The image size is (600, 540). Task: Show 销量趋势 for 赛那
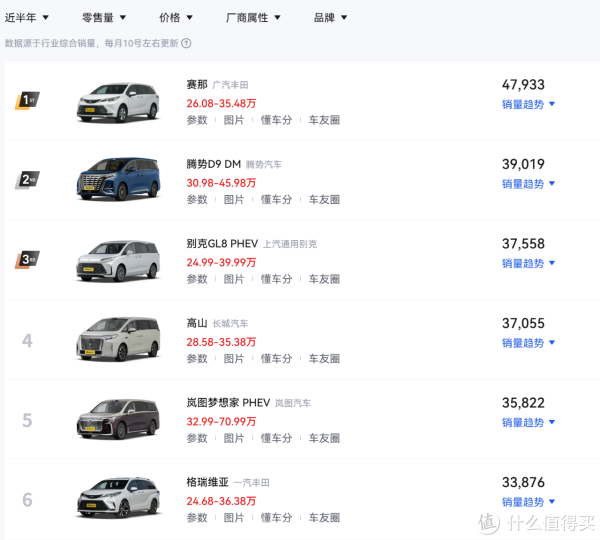(528, 104)
